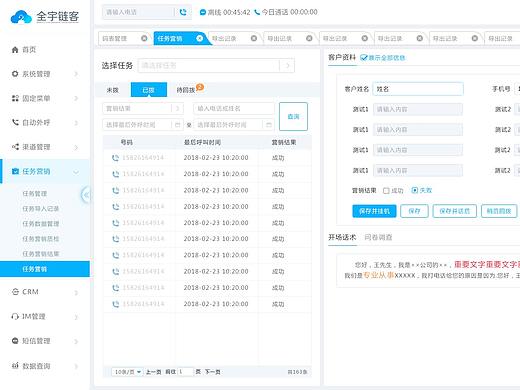
Task: Click the dial phone icon beside the top phone input
Action: 183,12
